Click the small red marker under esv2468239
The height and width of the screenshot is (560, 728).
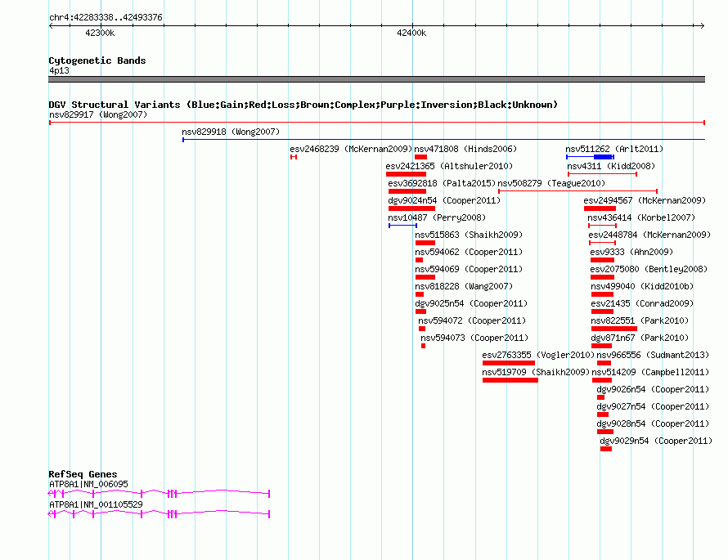294,157
